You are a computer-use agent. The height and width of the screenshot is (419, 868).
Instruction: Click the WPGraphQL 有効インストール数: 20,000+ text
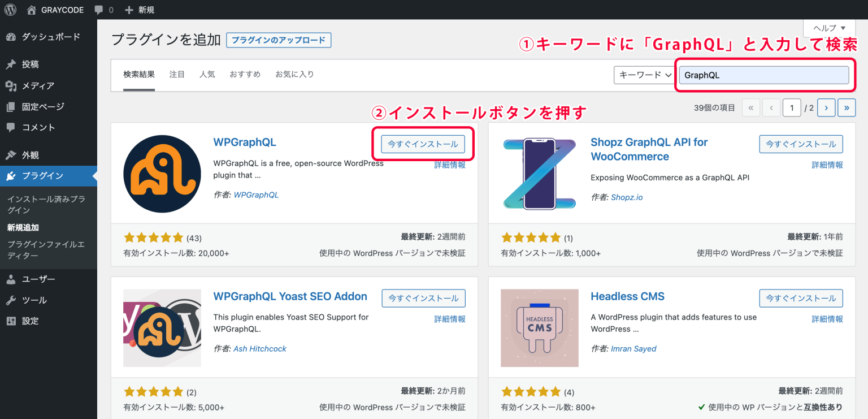pos(176,253)
